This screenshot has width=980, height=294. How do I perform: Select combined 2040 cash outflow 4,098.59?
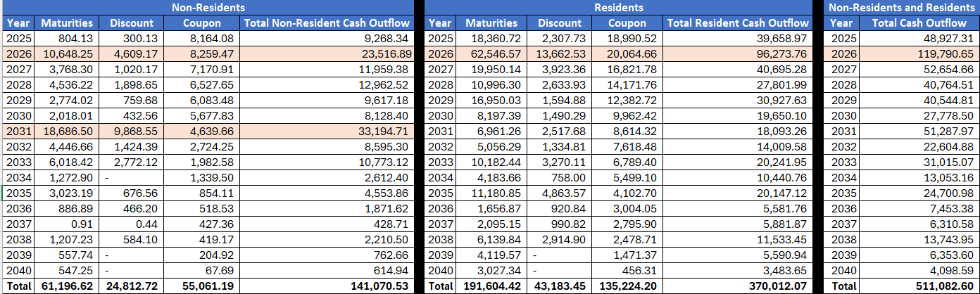918,270
